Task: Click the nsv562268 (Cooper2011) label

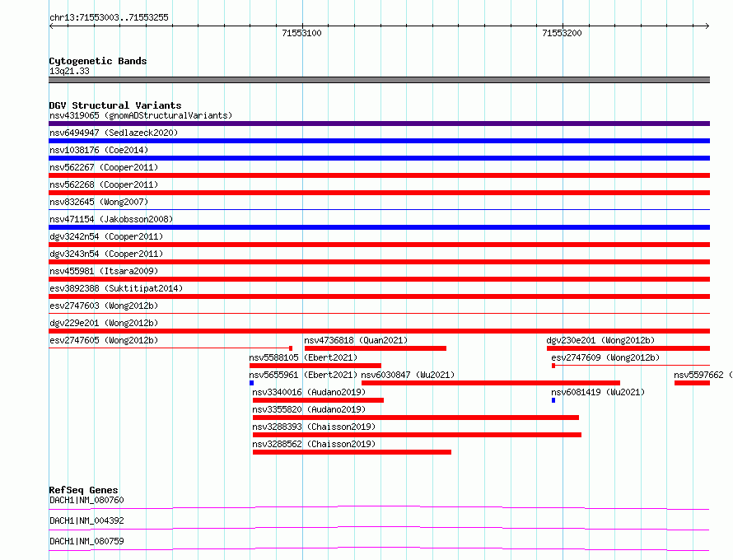Action: pos(104,184)
